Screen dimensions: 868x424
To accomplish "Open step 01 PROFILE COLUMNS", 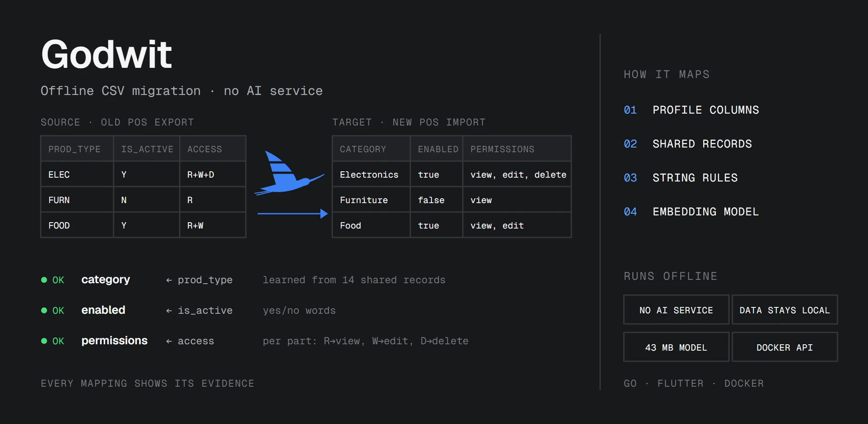I will 691,110.
